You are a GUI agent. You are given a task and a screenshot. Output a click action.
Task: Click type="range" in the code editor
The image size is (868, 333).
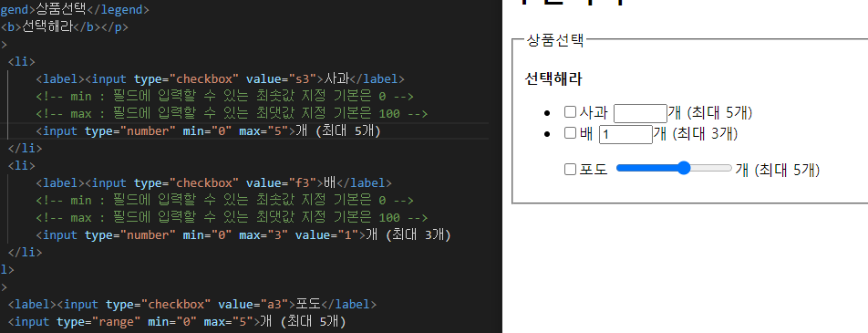(98, 321)
